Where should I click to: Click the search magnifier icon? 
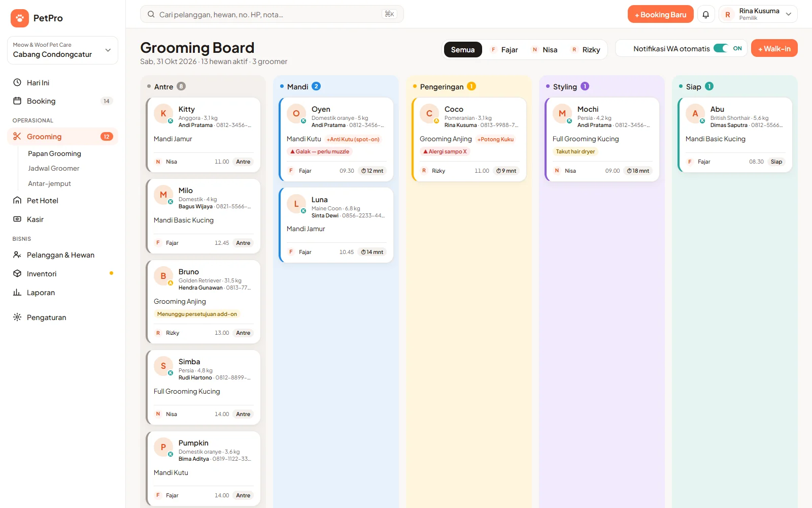point(151,14)
